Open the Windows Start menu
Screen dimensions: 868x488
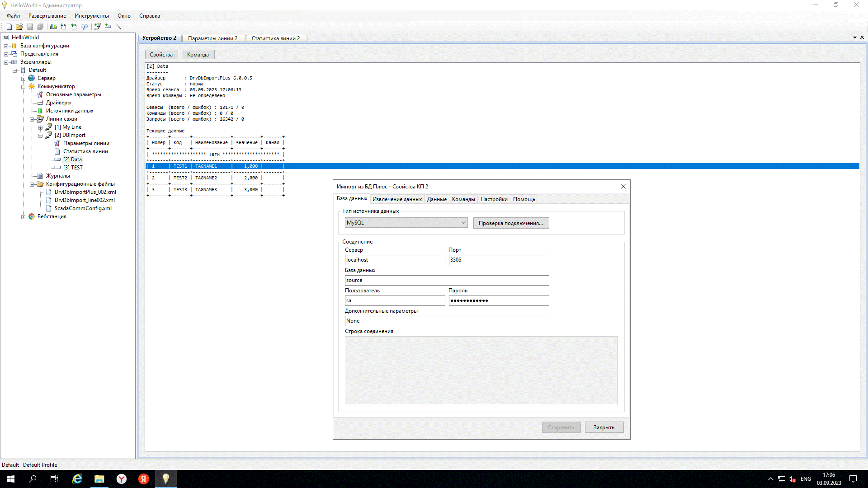(x=11, y=479)
